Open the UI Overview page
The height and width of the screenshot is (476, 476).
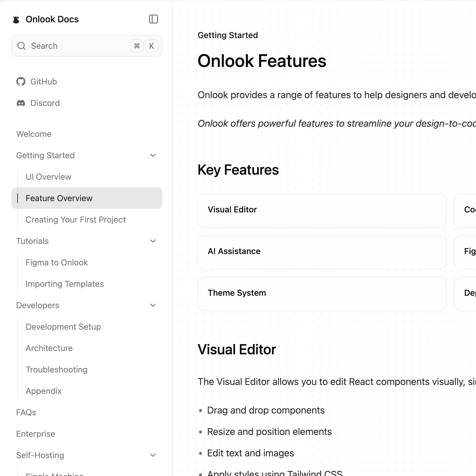click(48, 177)
